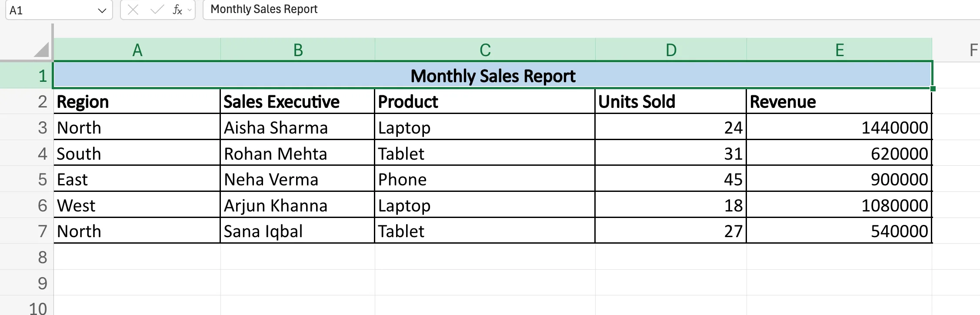Select the Revenue cell with 1440000

point(839,127)
